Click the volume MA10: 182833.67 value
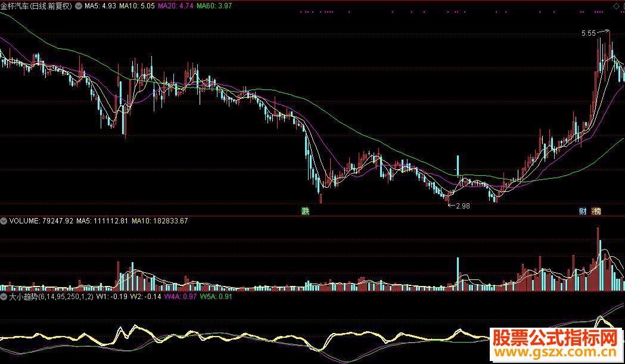Viewport: 625px width, 364px height. [160, 220]
